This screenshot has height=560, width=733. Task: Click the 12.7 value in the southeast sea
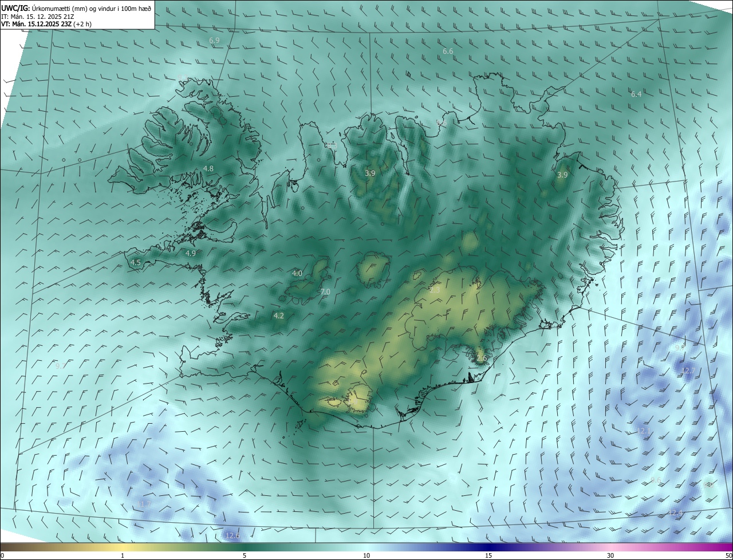688,371
